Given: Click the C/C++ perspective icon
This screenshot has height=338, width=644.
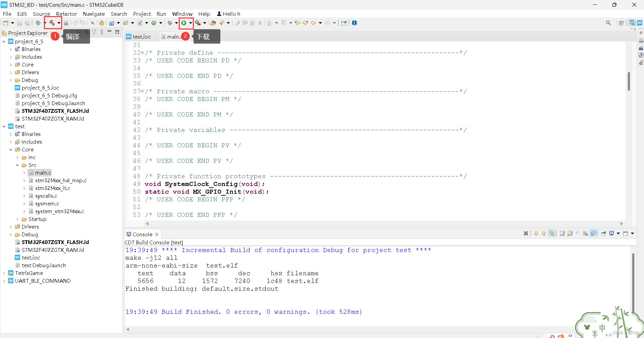Looking at the screenshot, I should point(632,23).
